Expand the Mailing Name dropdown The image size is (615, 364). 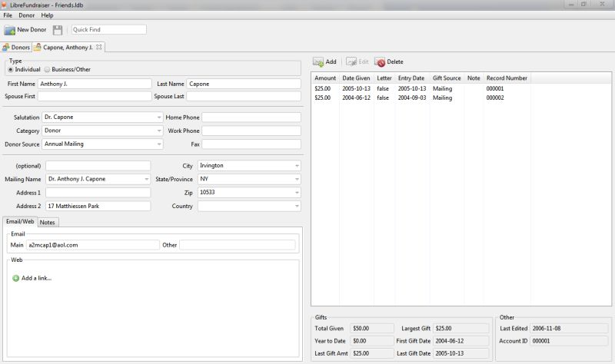[146, 179]
